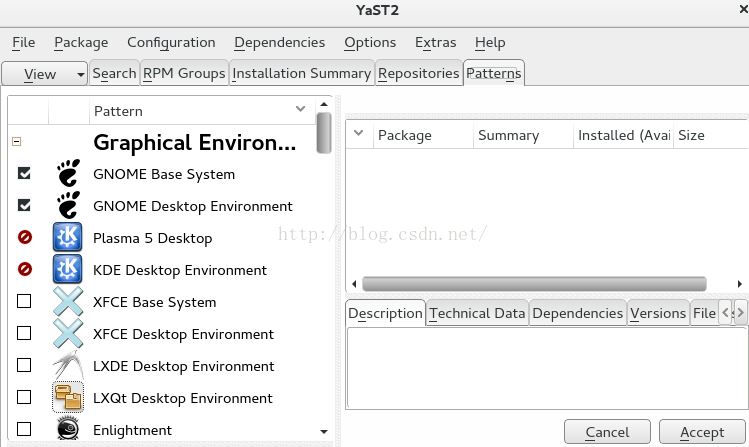Toggle the taboo status on KDE Desktop Environment
The width and height of the screenshot is (749, 447).
coord(24,269)
